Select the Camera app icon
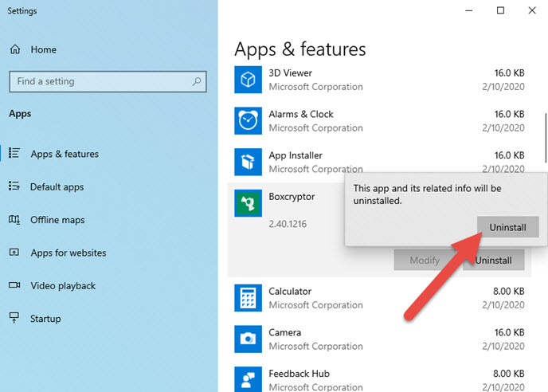 248,339
